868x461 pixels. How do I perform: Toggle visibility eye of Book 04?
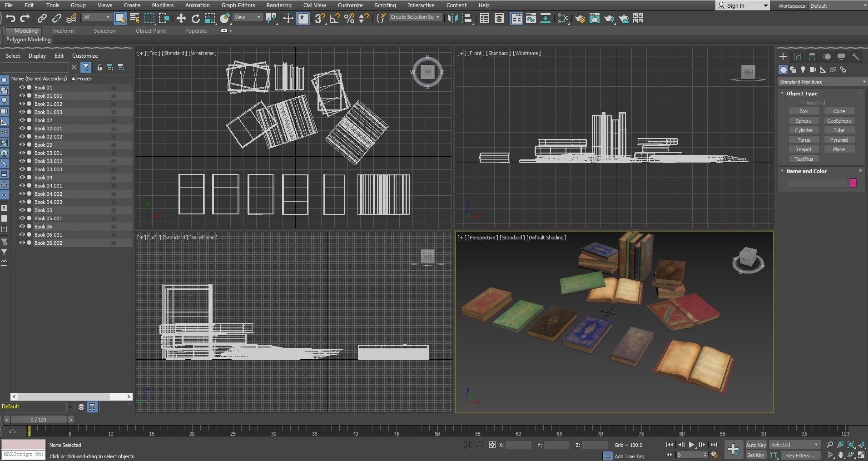22,177
